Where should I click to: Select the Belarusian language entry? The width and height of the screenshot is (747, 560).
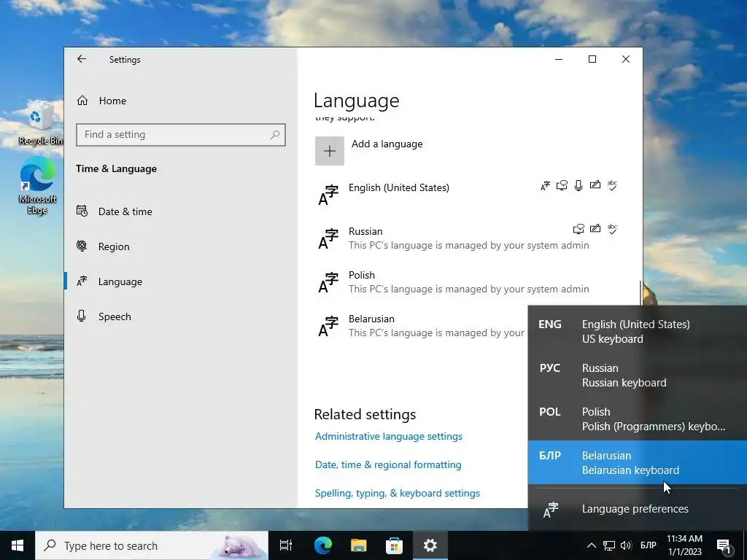[x=421, y=326]
